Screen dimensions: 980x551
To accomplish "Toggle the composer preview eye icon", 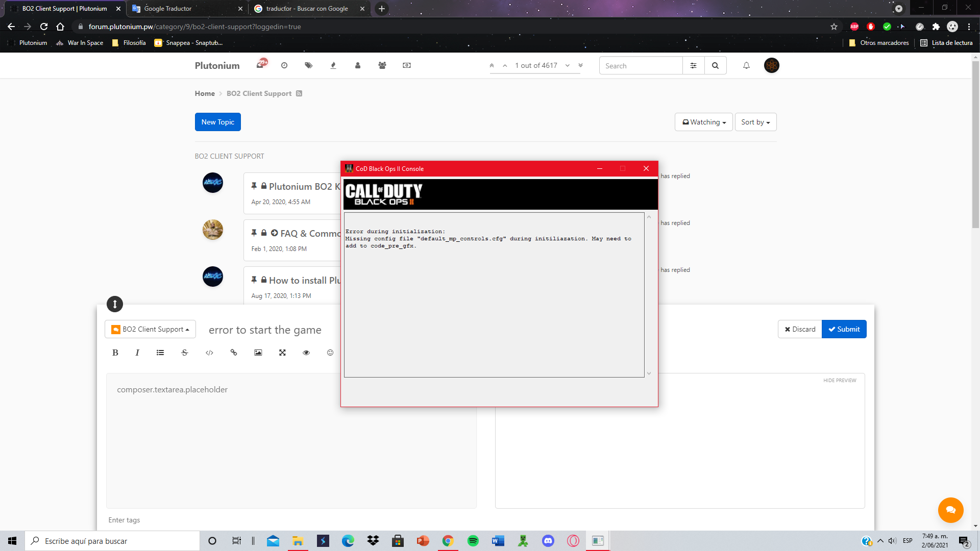I will click(x=306, y=353).
